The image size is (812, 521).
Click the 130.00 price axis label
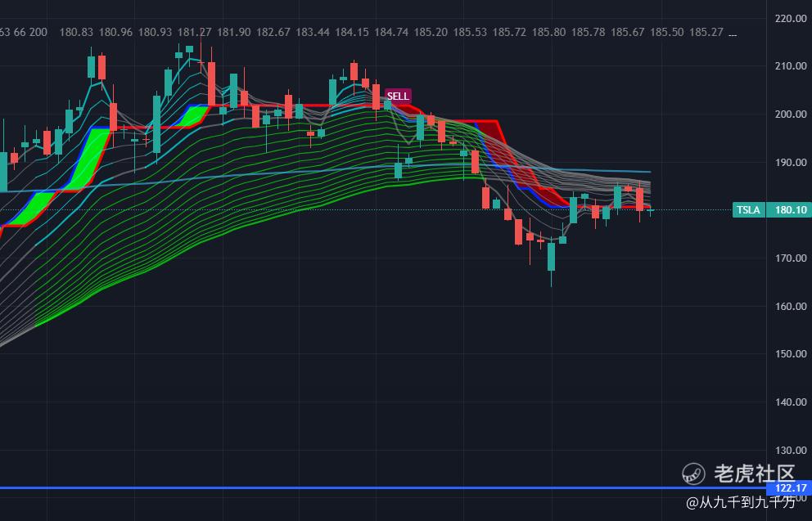(x=791, y=450)
